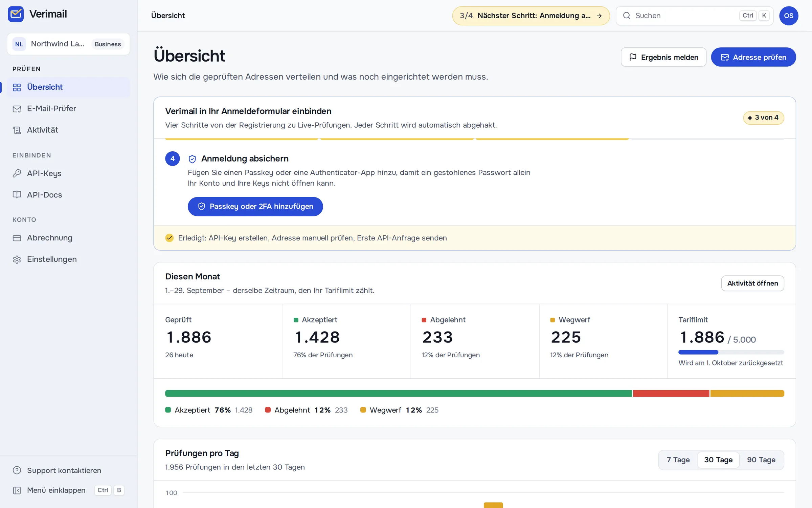Click the shield icon beside Anmeldung absichern
The width and height of the screenshot is (812, 508).
pyautogui.click(x=192, y=158)
